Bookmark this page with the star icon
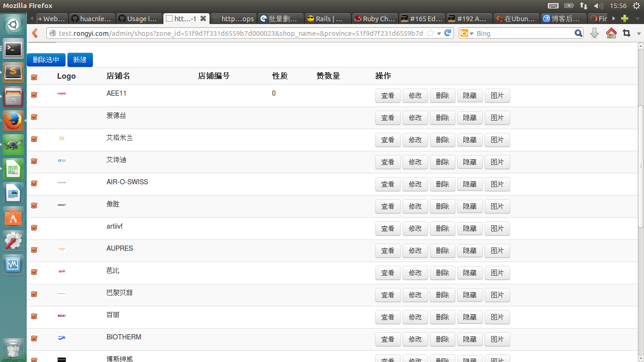Image resolution: width=644 pixels, height=362 pixels. (x=430, y=33)
